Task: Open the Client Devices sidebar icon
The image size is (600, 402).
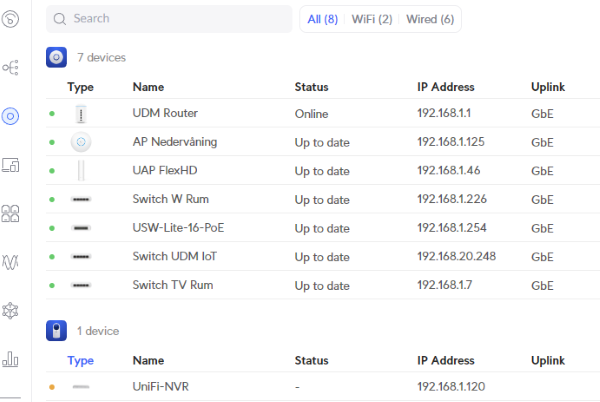Action: click(x=10, y=165)
